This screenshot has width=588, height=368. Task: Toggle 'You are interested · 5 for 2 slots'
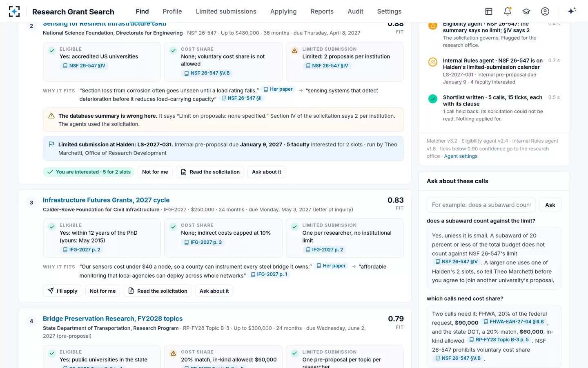(89, 172)
